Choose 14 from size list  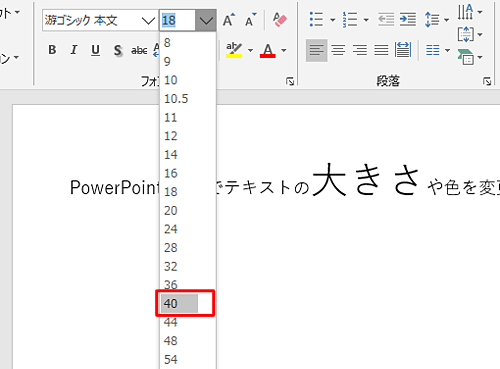point(188,155)
